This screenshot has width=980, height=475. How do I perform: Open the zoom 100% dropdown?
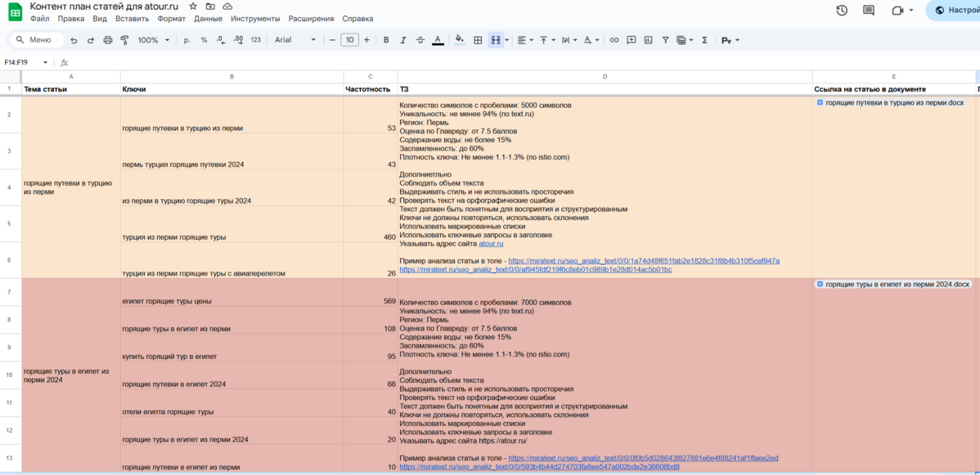coord(153,40)
